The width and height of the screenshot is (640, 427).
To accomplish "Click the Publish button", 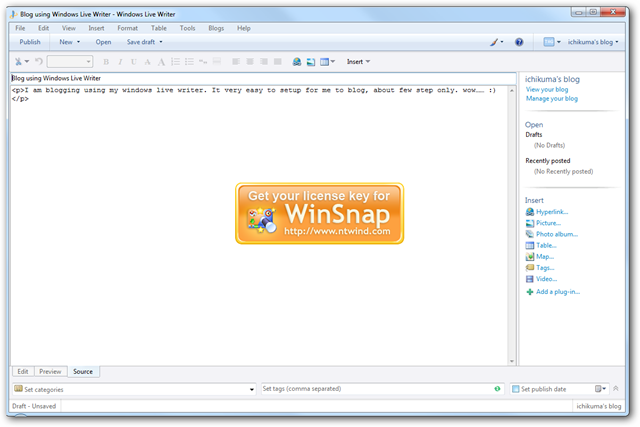I will tap(30, 43).
